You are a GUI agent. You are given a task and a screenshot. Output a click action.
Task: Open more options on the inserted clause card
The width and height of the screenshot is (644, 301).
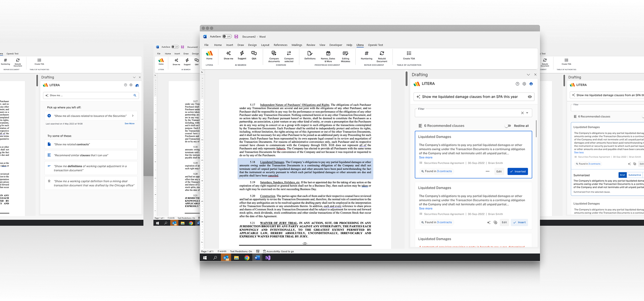[487, 171]
